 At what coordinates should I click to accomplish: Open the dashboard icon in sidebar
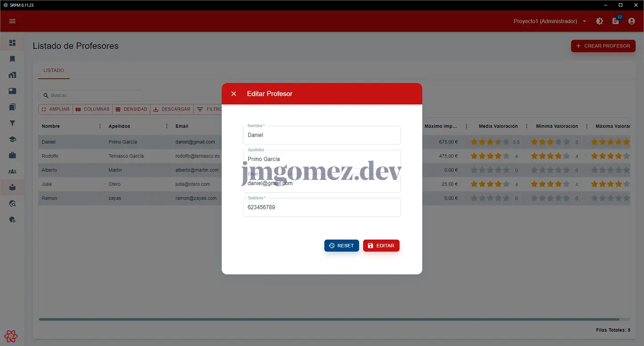click(x=12, y=43)
